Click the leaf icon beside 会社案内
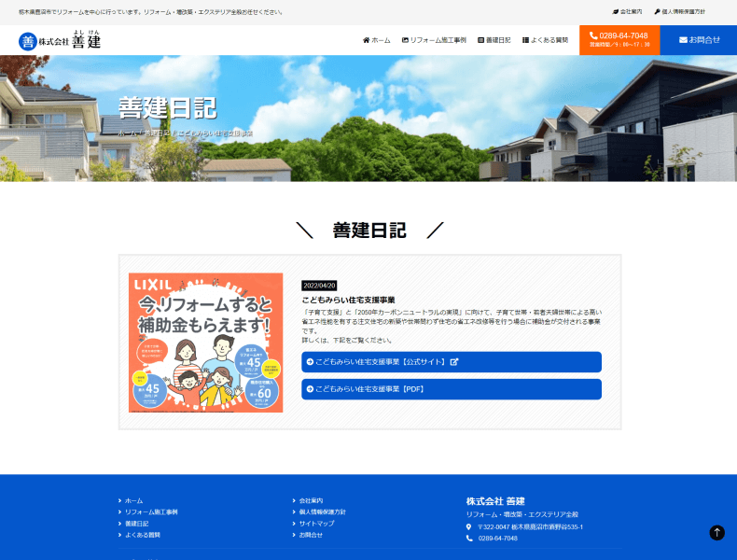Viewport: 737px width, 560px height. click(616, 12)
